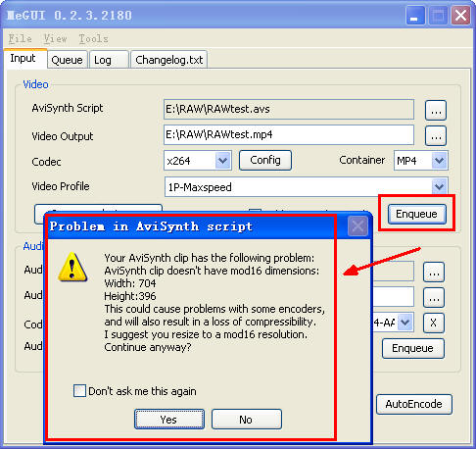Open browse button for audio input
The image size is (476, 449).
tap(434, 272)
